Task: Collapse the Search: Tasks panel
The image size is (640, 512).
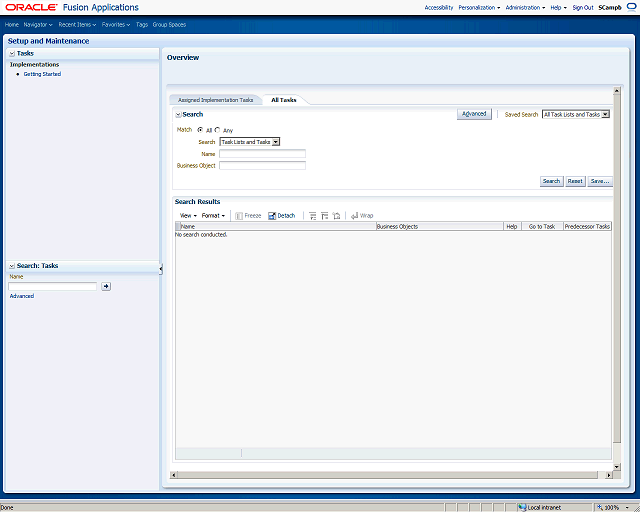Action: point(12,266)
